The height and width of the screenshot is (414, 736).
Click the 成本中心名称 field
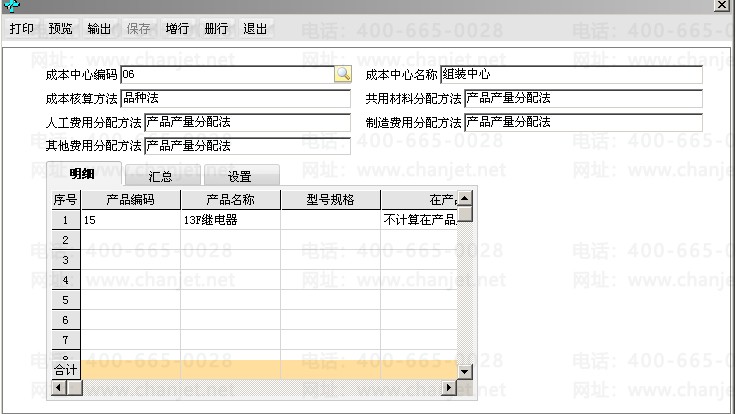(x=571, y=74)
